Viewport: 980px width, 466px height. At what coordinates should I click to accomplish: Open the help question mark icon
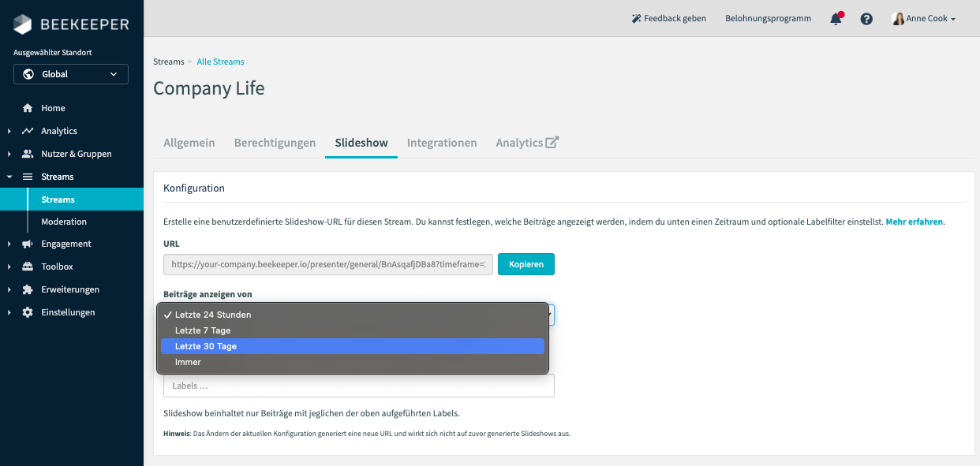coord(866,17)
